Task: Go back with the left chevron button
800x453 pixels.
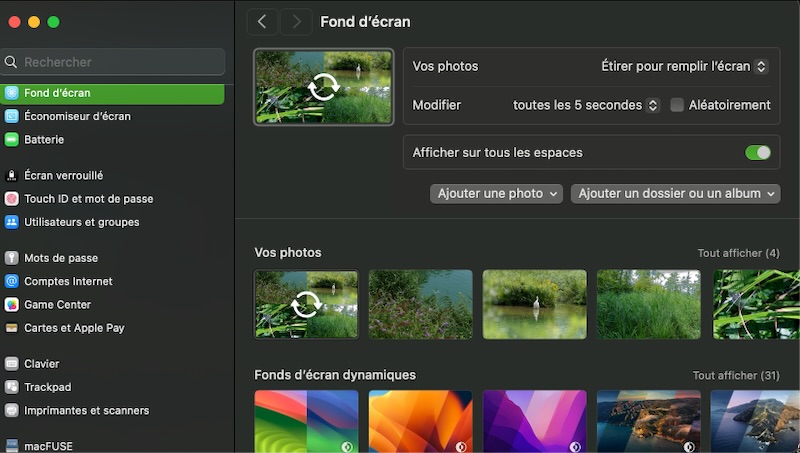Action: point(262,22)
